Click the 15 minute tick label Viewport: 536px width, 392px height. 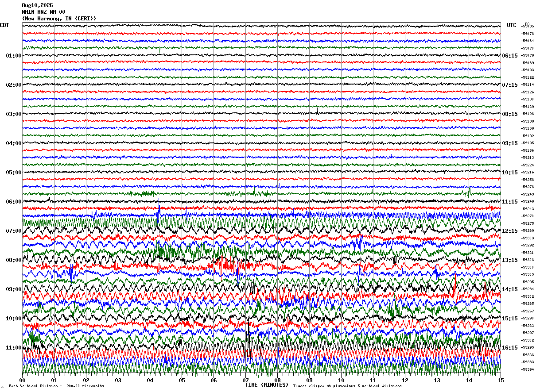[501, 380]
